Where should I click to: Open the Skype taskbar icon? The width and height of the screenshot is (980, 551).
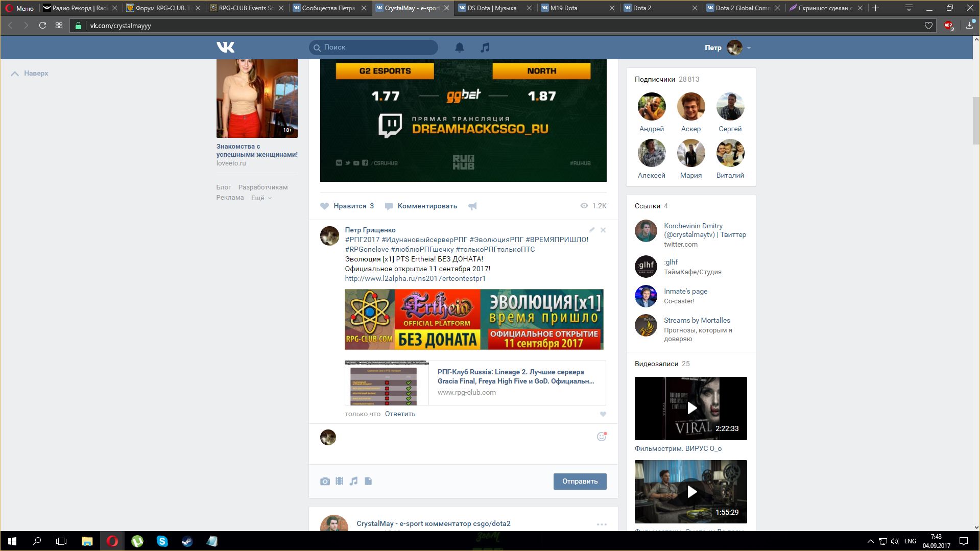click(162, 541)
